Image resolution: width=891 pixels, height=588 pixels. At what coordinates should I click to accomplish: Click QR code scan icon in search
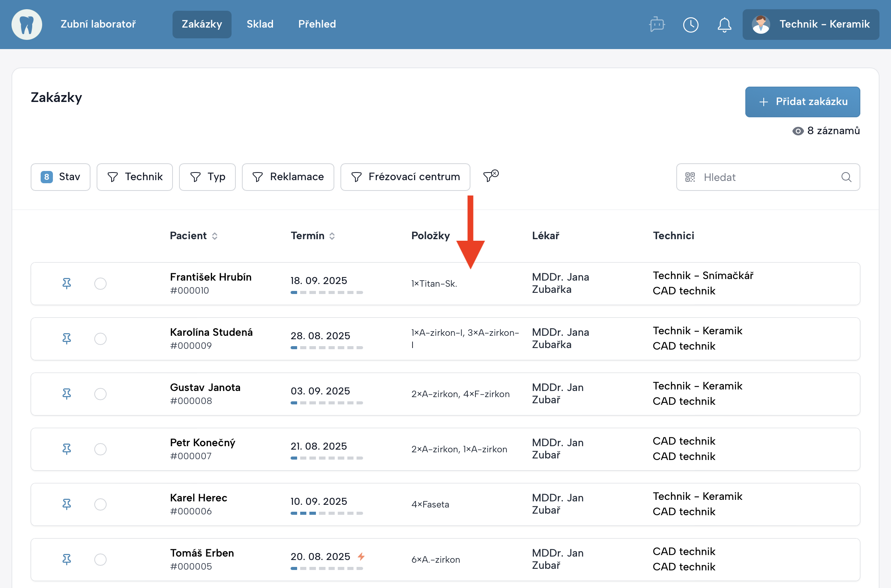(x=690, y=177)
